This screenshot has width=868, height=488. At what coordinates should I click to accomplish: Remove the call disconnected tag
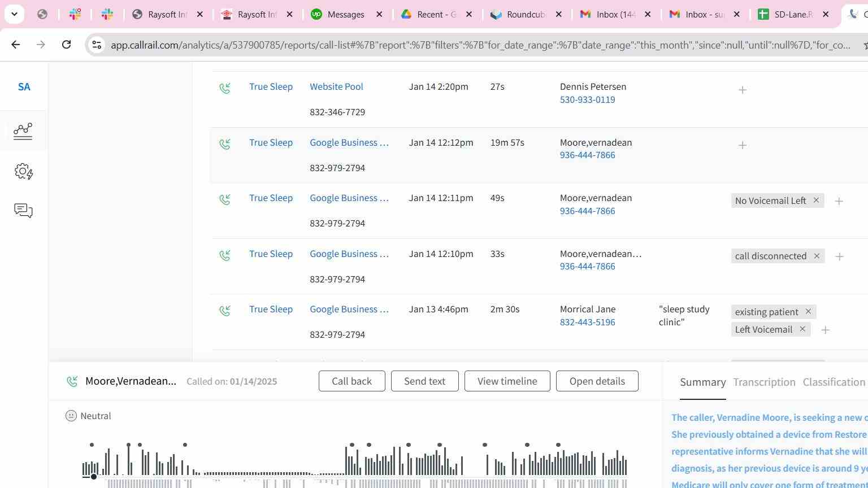tap(817, 256)
